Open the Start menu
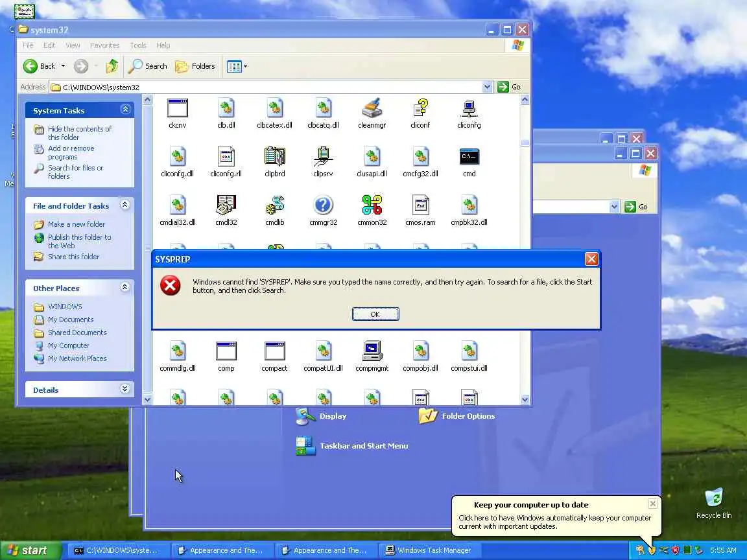The height and width of the screenshot is (560, 747). click(30, 550)
